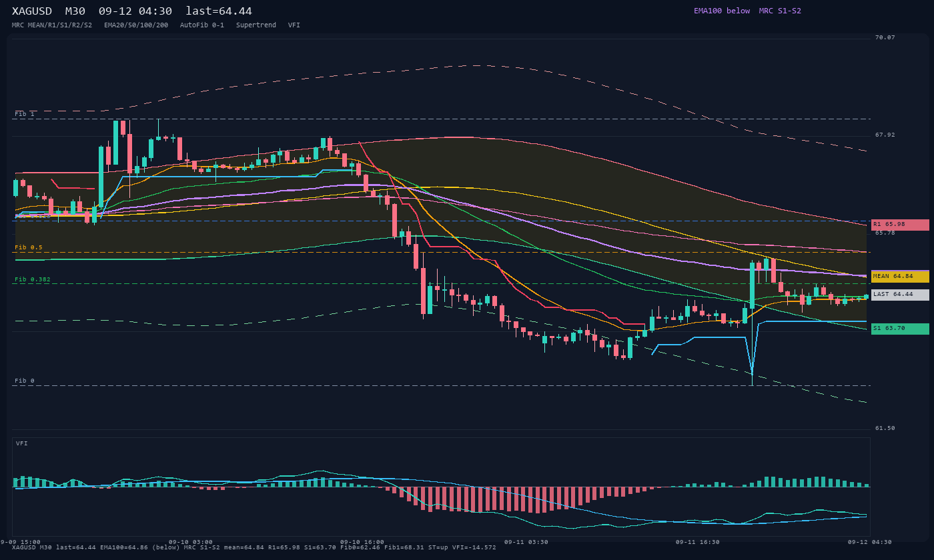Select the EMA20/50/100/200 indicator label
This screenshot has width=934, height=560.
136,25
